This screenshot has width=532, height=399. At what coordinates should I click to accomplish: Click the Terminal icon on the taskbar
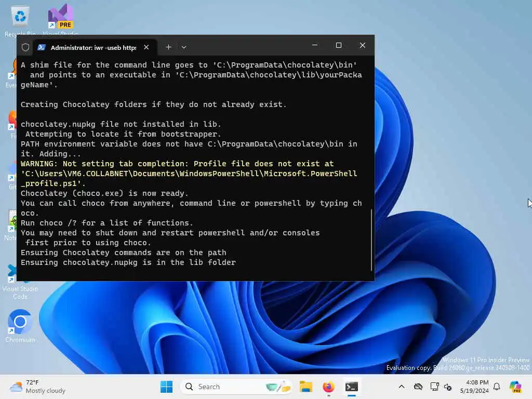(352, 387)
